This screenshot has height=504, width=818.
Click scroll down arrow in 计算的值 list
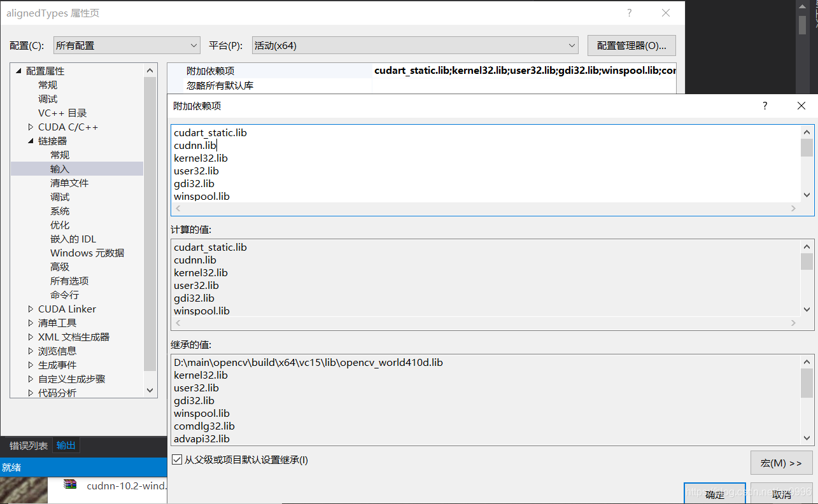point(807,310)
